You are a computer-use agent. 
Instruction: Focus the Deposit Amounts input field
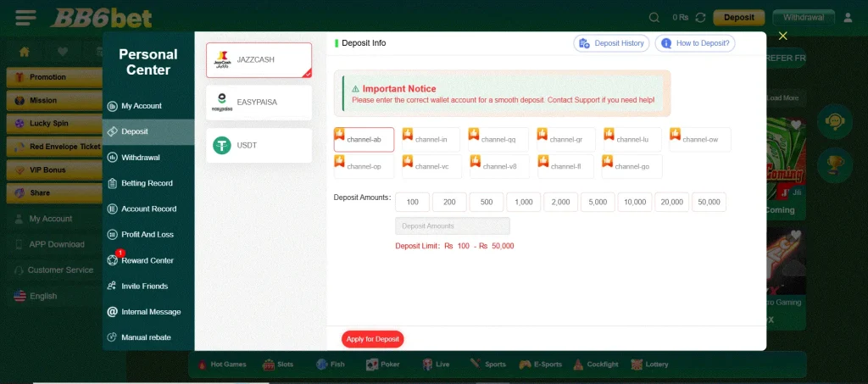coord(453,225)
